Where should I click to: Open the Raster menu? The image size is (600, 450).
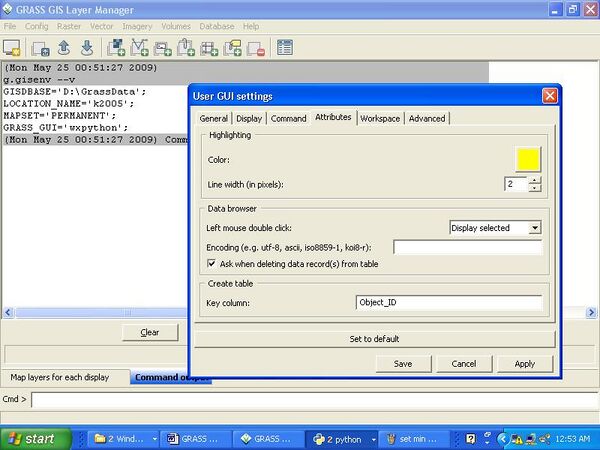click(69, 26)
